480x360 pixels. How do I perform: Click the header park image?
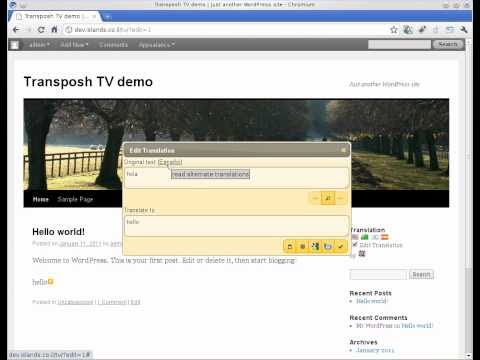(x=236, y=144)
